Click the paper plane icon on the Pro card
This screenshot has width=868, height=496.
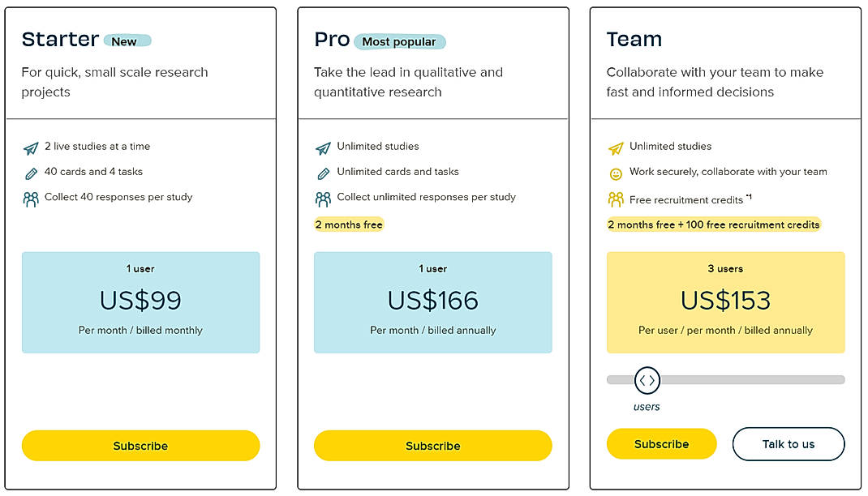tap(322, 146)
